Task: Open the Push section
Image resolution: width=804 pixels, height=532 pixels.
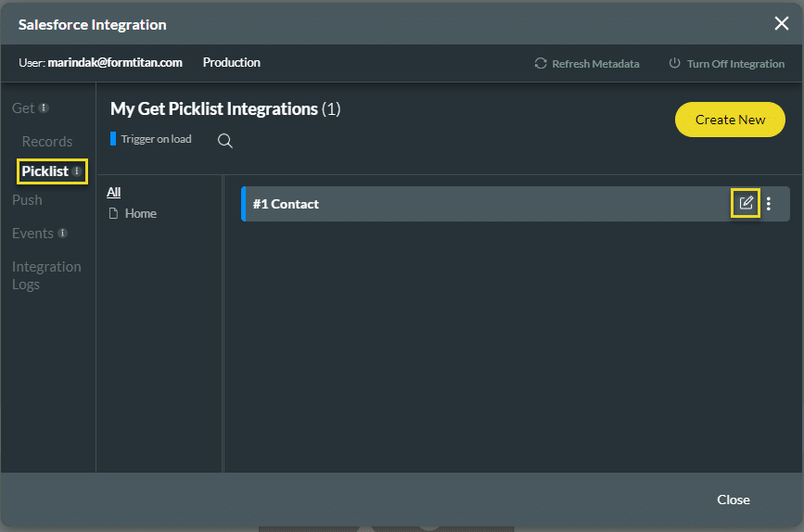Action: 27,200
